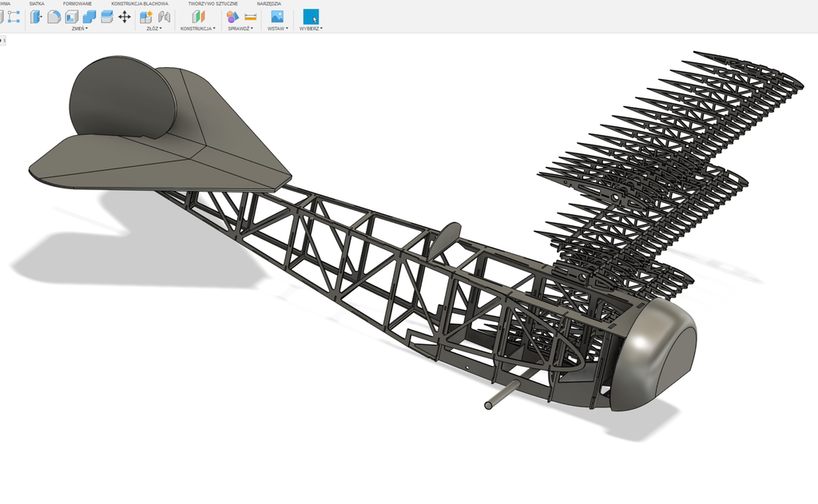
Task: Switch to the SIATKA tab
Action: 37,4
